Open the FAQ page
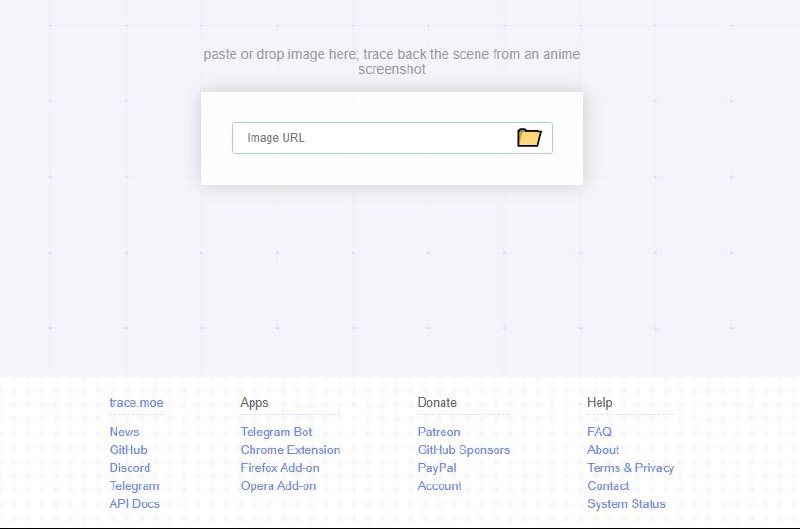Viewport: 800px width, 529px height. (599, 432)
